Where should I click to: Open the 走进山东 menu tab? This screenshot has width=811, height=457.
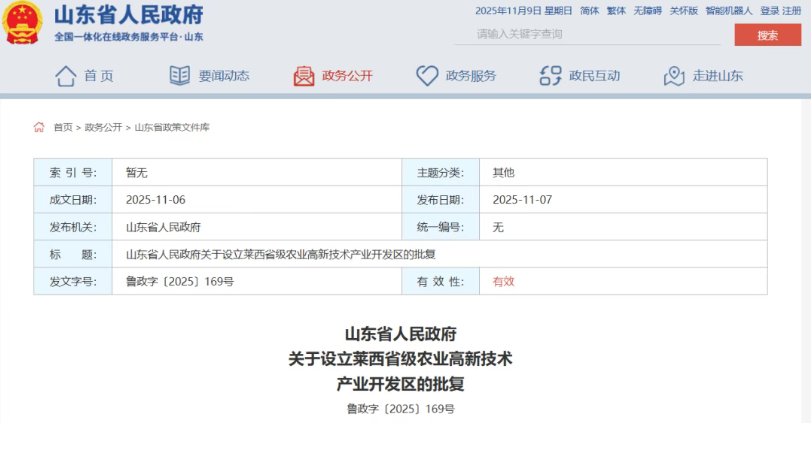click(x=717, y=76)
